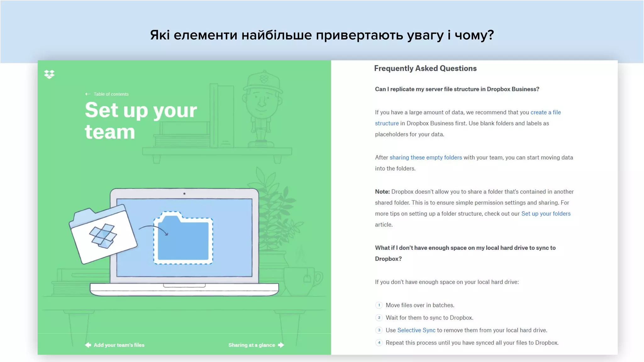Image resolution: width=644 pixels, height=362 pixels.
Task: Click 'Can I replicate my server file structure' question
Action: (457, 89)
